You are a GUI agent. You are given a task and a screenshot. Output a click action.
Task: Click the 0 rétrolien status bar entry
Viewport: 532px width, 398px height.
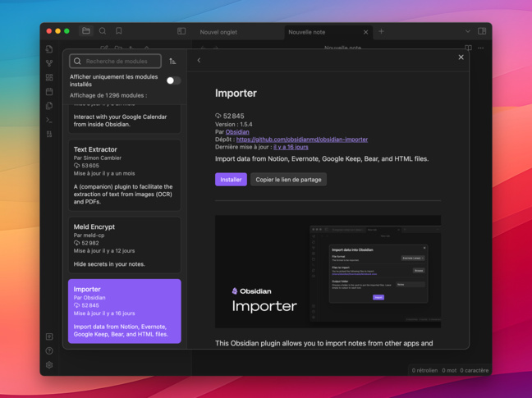pos(424,371)
